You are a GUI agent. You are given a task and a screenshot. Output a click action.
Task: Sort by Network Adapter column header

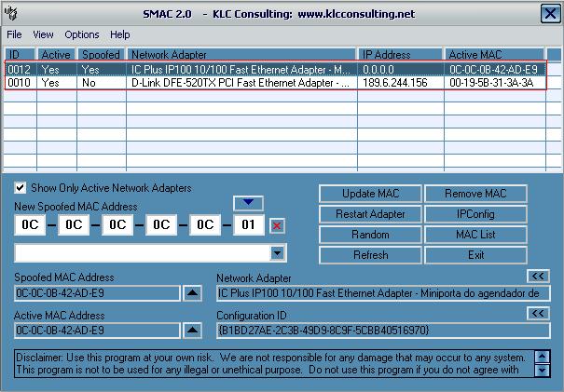(x=241, y=55)
